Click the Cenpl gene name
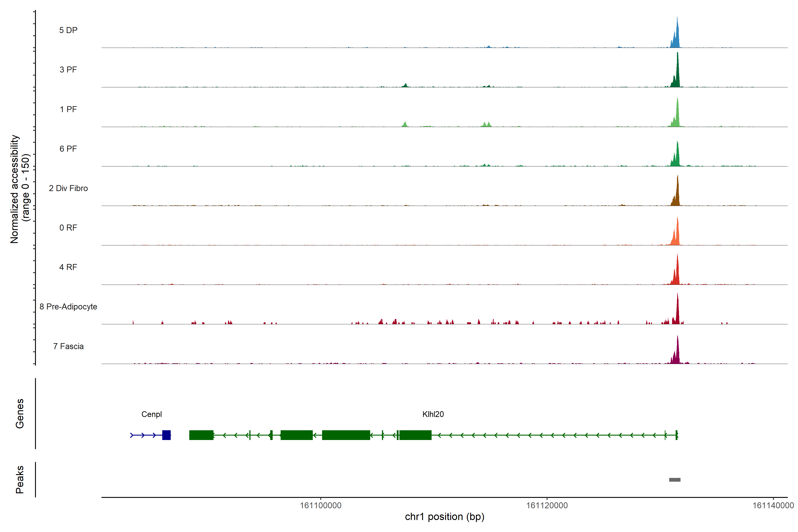 (151, 414)
